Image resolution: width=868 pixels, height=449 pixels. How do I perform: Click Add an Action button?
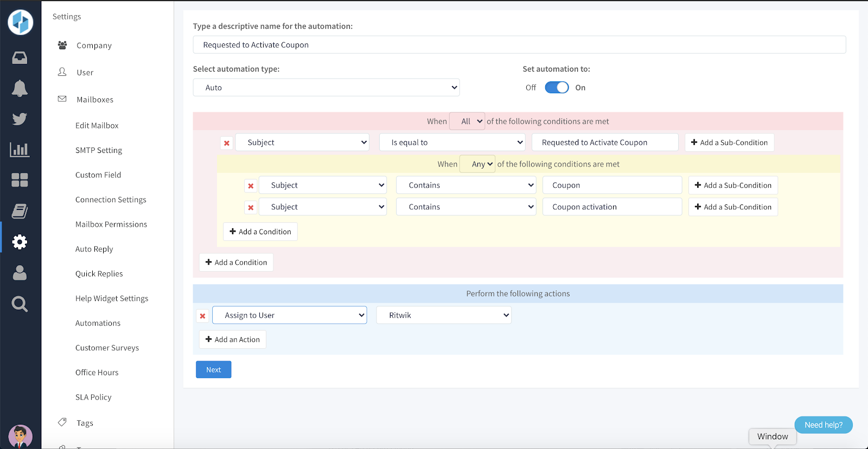pos(232,339)
